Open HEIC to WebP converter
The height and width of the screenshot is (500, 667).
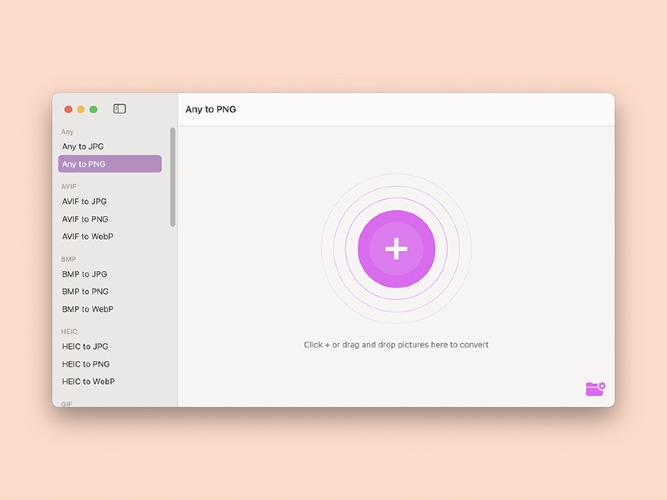point(88,382)
